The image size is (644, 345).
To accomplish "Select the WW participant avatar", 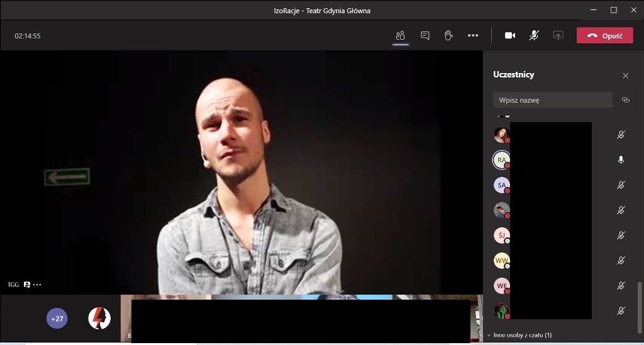I will [501, 260].
